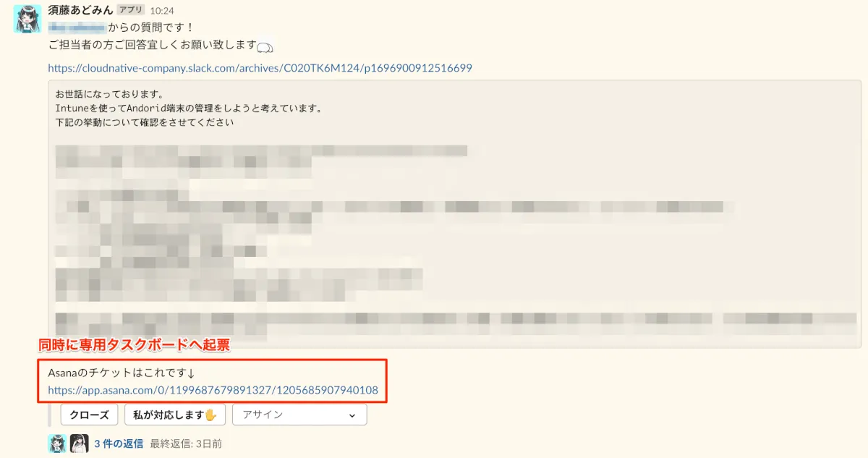The height and width of the screenshot is (458, 868).
Task: Click the 須藤あどみん sender name
Action: coord(80,11)
